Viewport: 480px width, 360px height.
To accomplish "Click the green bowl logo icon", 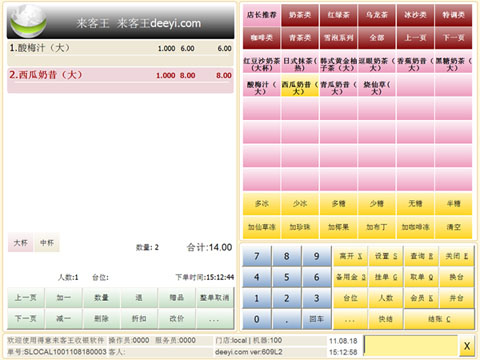I will [x=28, y=21].
